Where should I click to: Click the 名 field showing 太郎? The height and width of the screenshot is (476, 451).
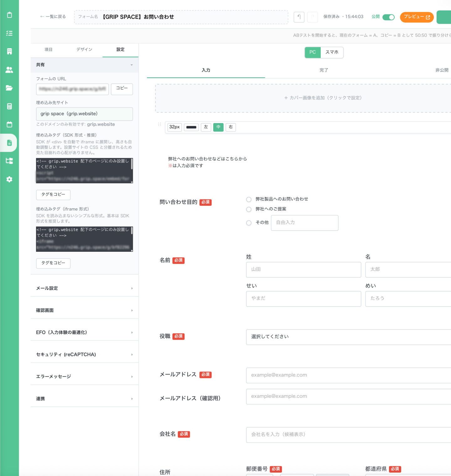(408, 270)
